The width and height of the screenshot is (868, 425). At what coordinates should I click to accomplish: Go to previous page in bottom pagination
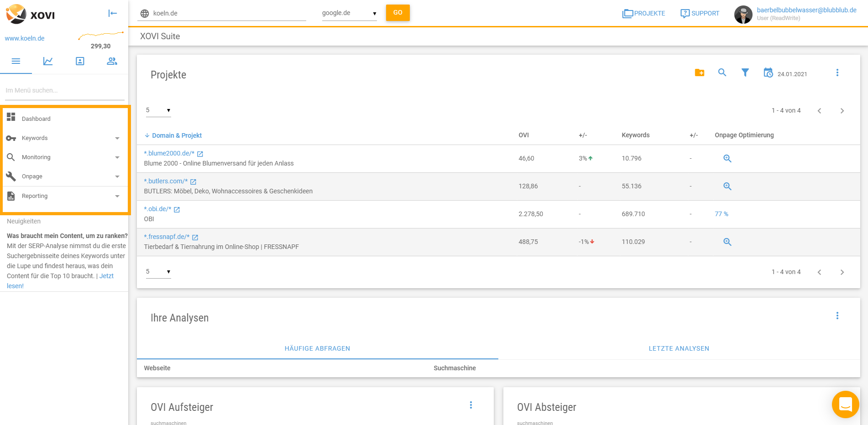click(820, 272)
